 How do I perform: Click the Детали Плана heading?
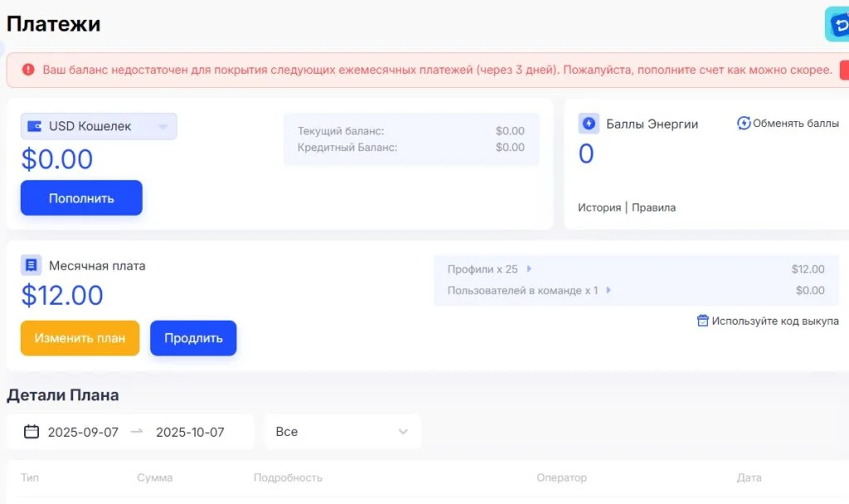coord(63,395)
